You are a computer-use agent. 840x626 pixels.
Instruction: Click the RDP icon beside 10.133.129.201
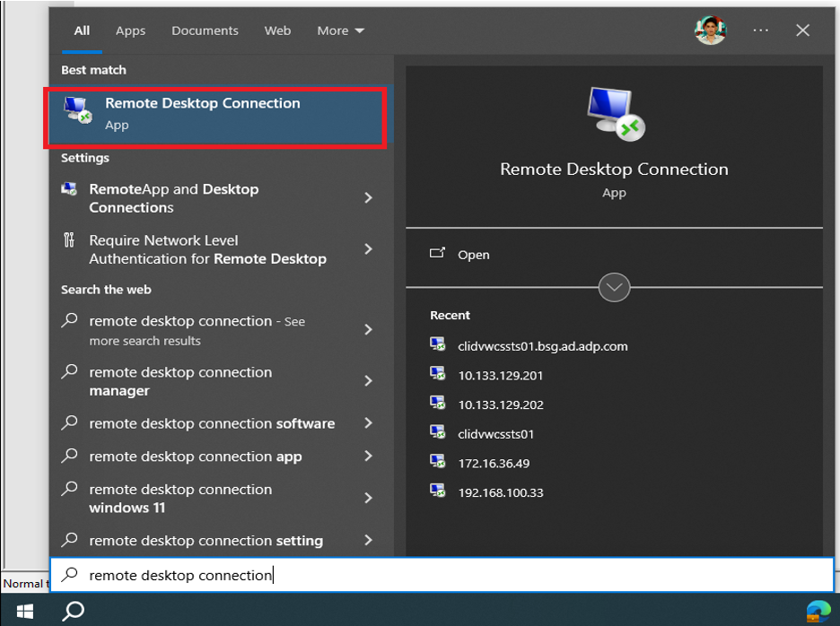click(438, 373)
